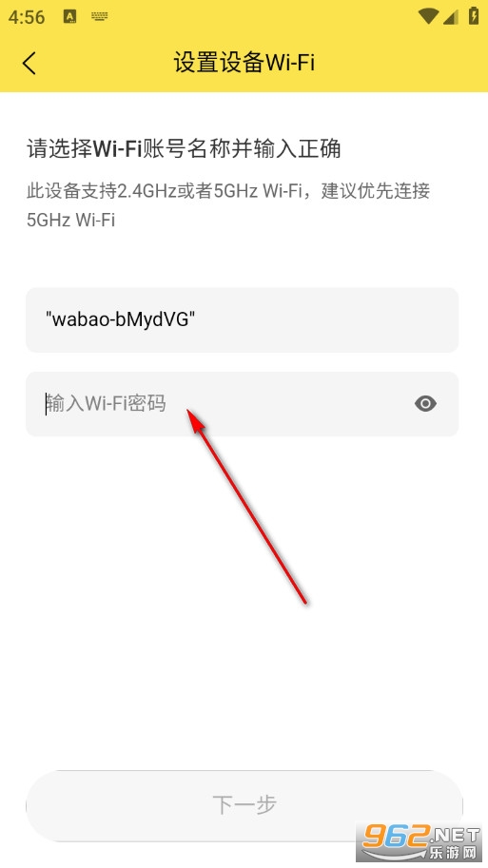Go back using the header arrow

(x=29, y=63)
